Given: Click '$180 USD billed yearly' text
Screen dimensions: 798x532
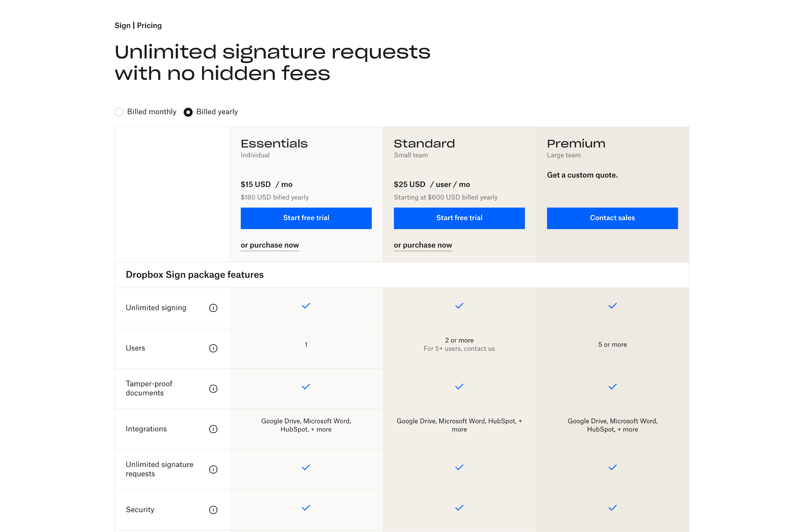Looking at the screenshot, I should pos(275,197).
